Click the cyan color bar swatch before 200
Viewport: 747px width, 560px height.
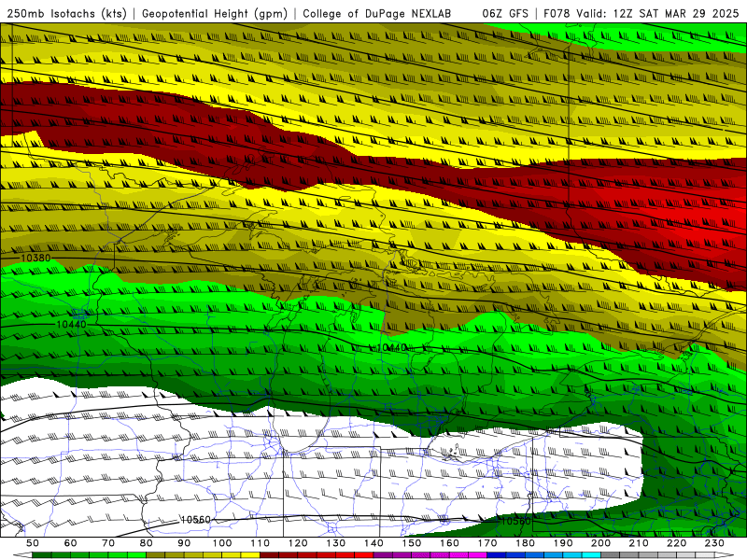591,555
